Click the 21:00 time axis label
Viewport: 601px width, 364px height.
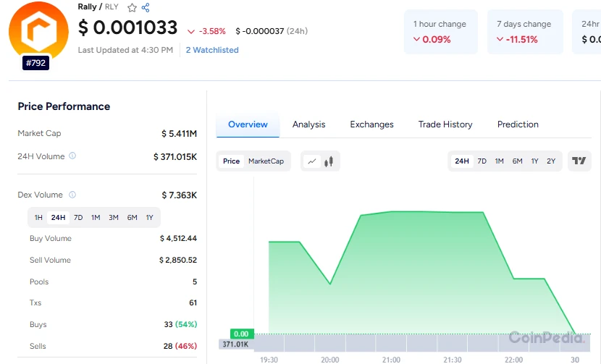(391, 360)
